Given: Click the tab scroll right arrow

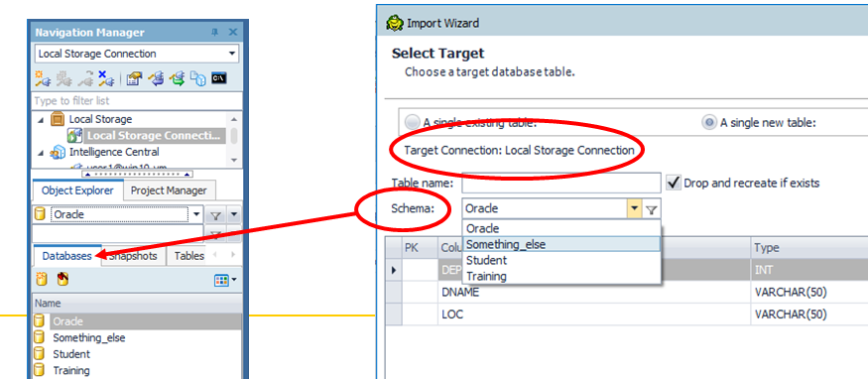Looking at the screenshot, I should (x=232, y=255).
